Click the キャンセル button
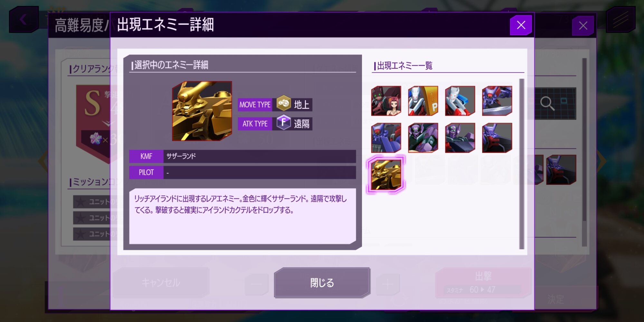Viewport: 644px width, 322px height. pos(161,283)
